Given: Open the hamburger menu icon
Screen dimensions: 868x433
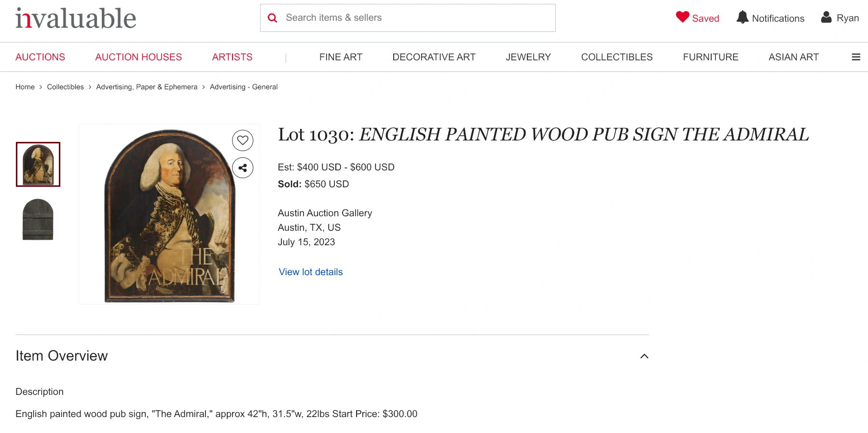Looking at the screenshot, I should (x=856, y=57).
